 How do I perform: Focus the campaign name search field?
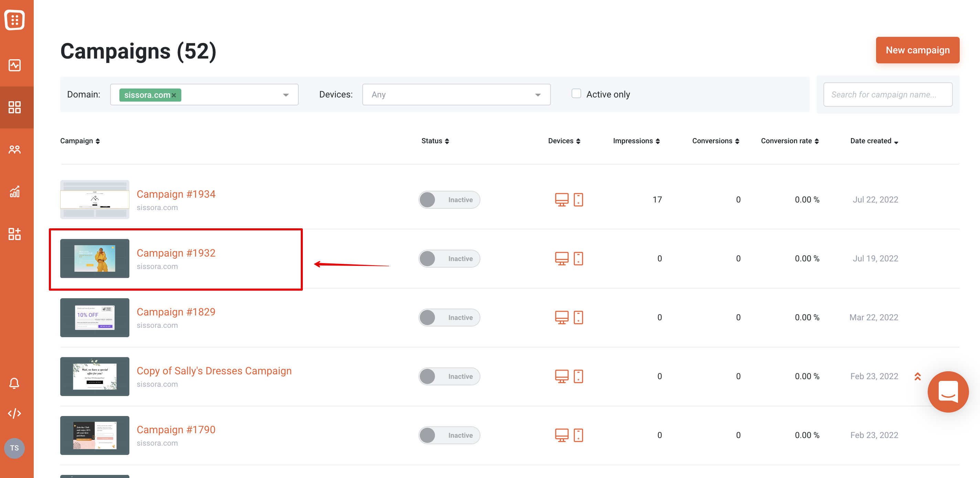pos(887,94)
